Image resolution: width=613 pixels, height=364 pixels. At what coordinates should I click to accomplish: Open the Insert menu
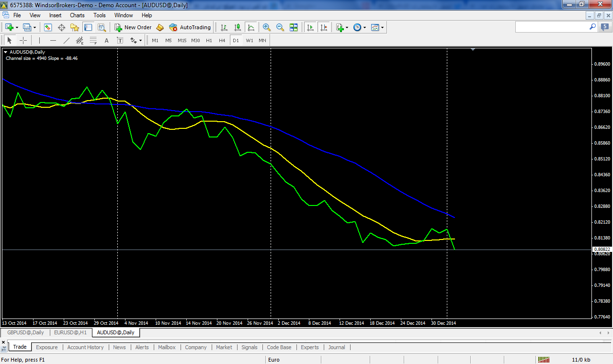coord(55,15)
